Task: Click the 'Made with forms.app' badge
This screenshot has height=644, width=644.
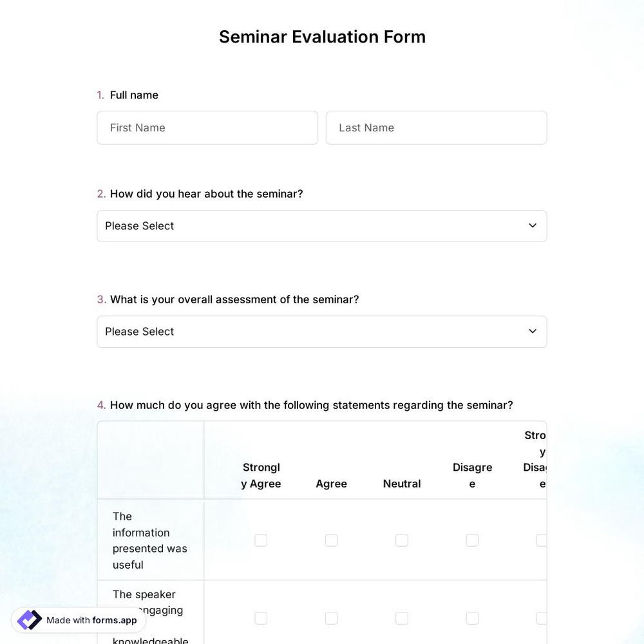Action: coord(77,620)
